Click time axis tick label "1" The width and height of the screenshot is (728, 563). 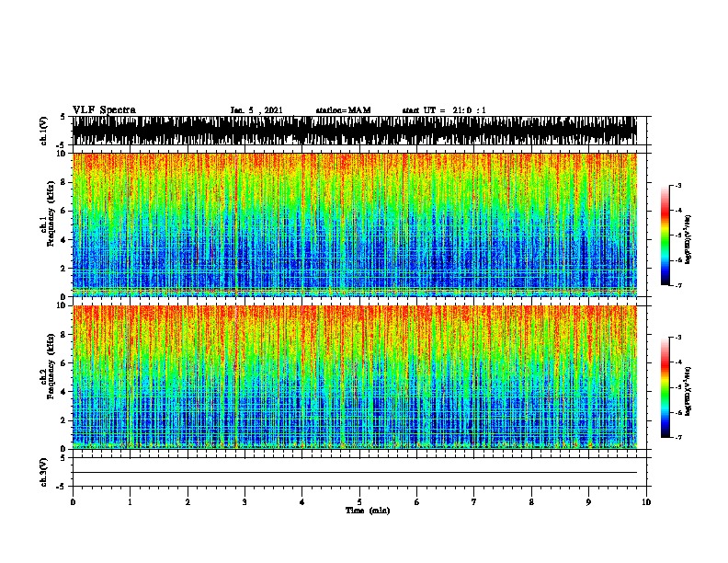click(130, 501)
